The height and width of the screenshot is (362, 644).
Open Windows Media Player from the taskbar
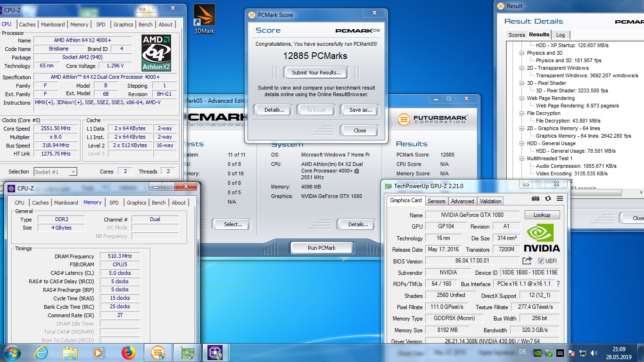pos(99,353)
